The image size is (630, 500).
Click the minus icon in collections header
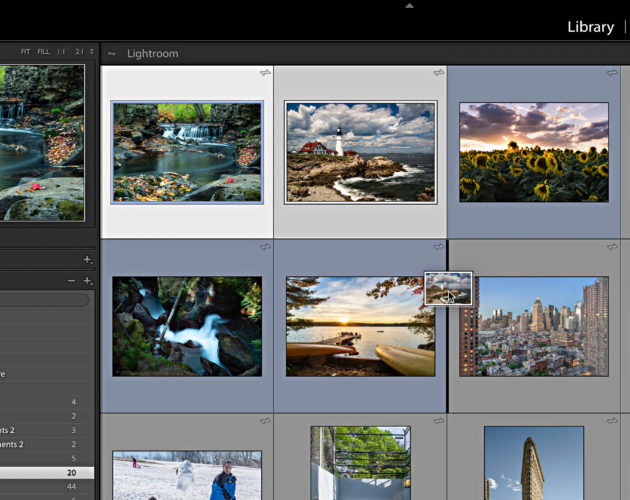72,281
